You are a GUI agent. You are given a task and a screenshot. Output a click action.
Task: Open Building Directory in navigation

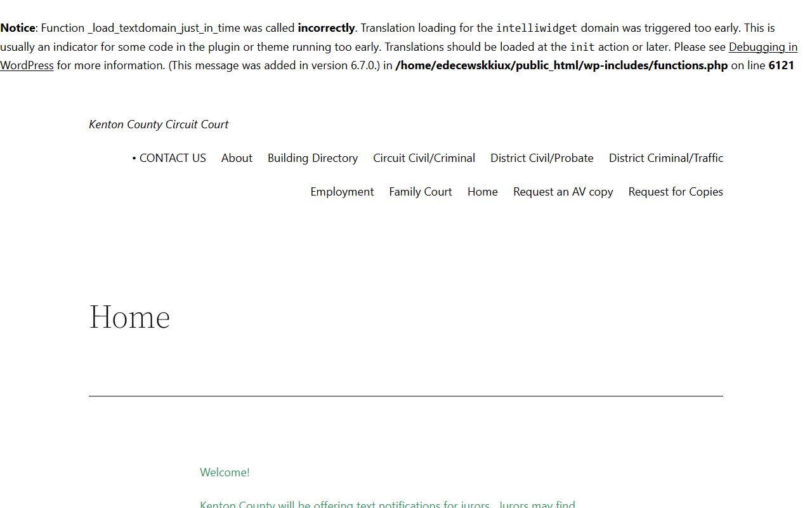312,158
